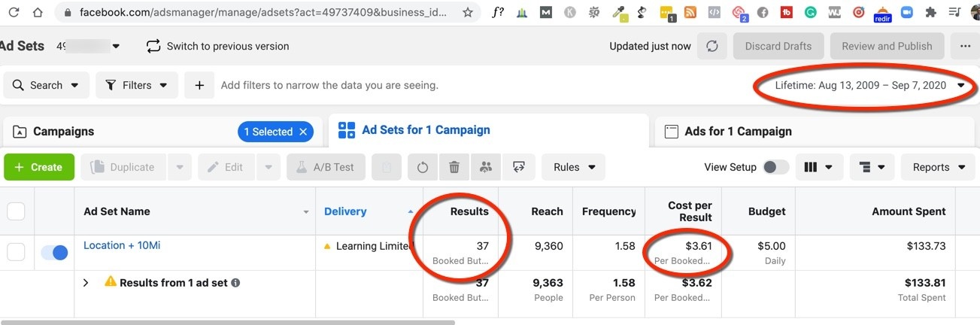Viewport: 980px width, 325px height.
Task: Select all ad sets header checkbox
Action: pyautogui.click(x=16, y=211)
